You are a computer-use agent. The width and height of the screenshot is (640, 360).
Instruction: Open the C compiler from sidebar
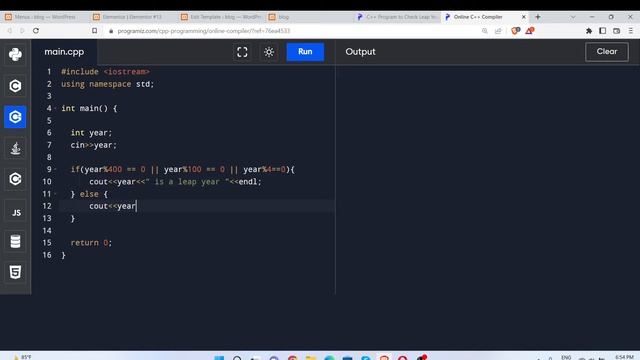[15, 86]
